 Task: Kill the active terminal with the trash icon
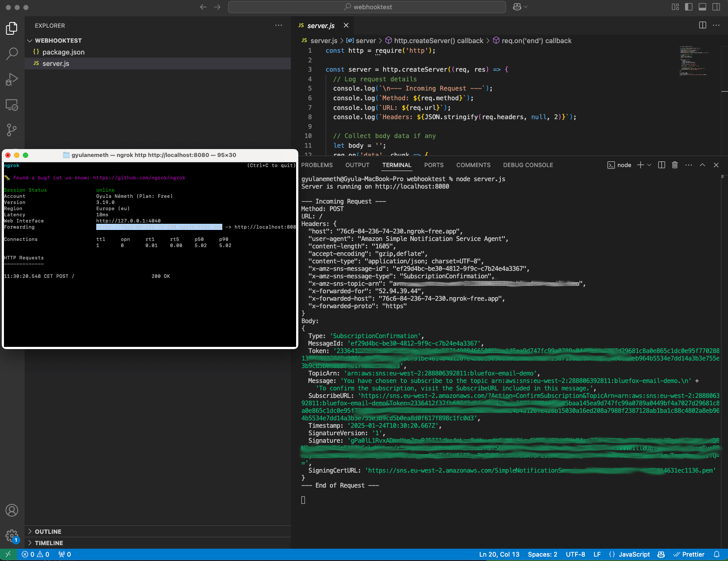click(x=675, y=165)
